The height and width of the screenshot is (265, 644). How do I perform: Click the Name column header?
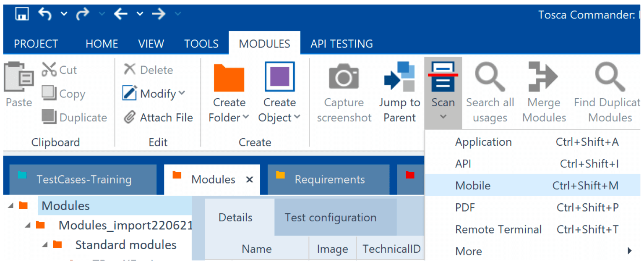257,249
